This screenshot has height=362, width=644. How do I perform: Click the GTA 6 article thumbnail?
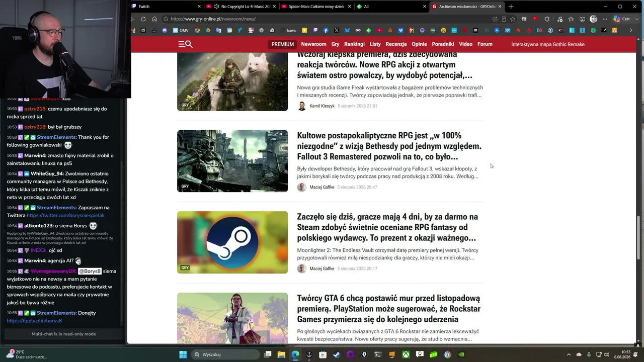(232, 318)
